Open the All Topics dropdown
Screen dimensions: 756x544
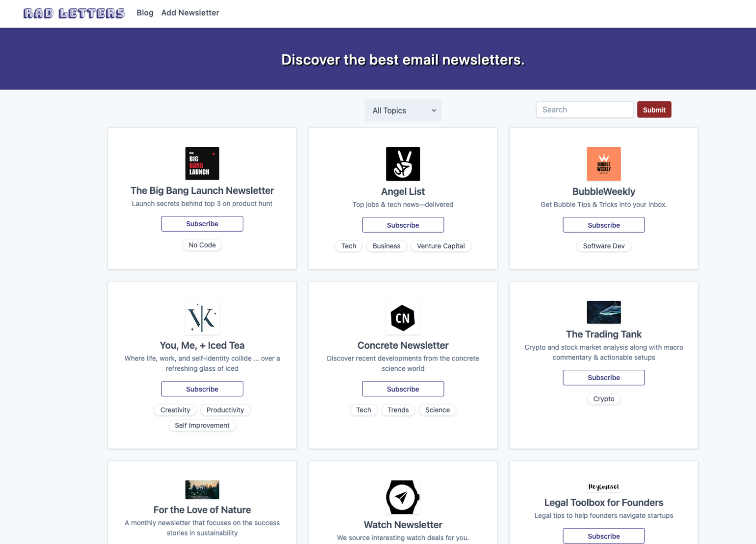(x=403, y=110)
